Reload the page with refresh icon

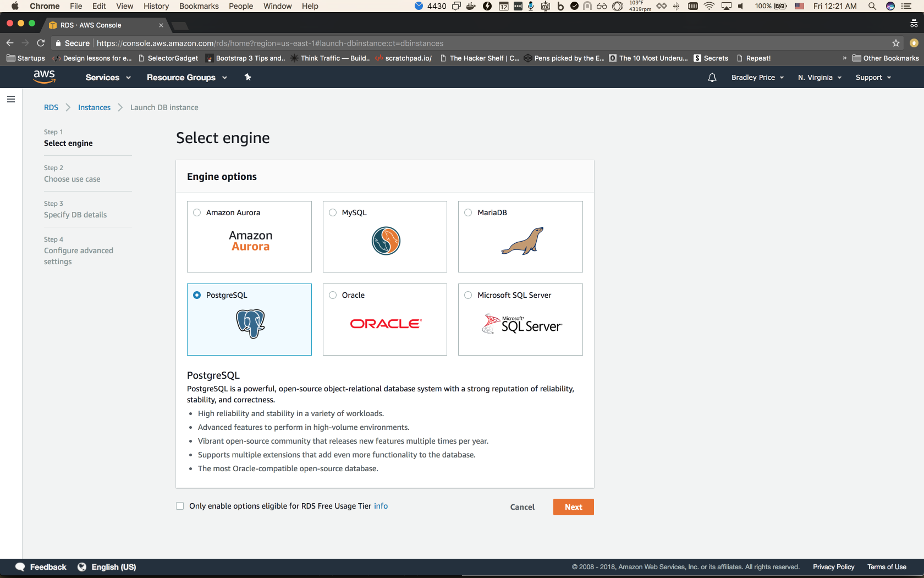41,43
